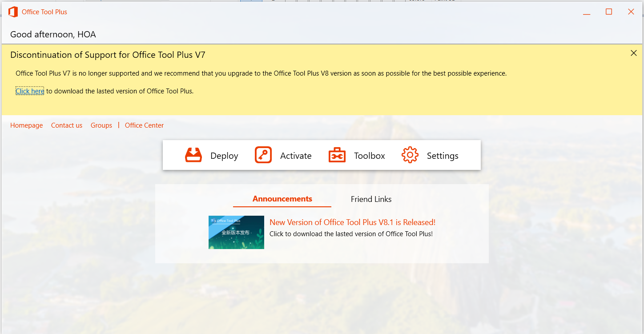This screenshot has height=334, width=644.
Task: Switch to the Friend Links tab
Action: (371, 199)
